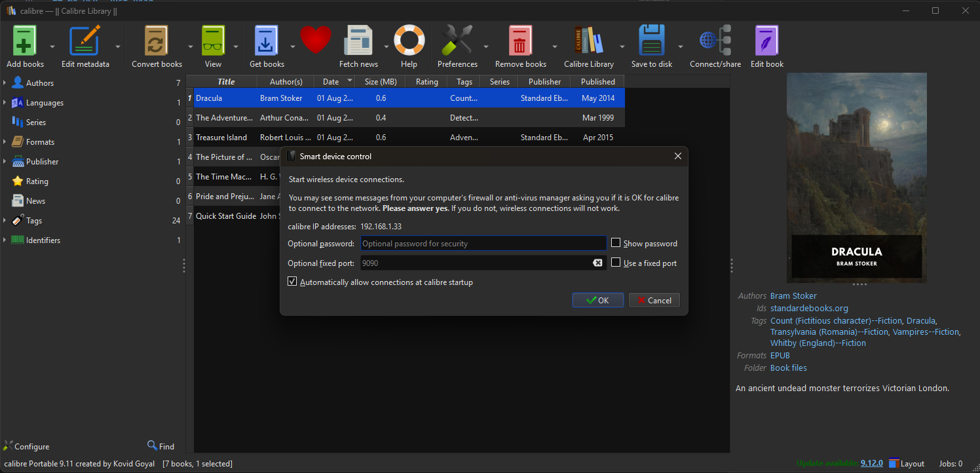The image size is (980, 473).
Task: Confirm with the OK button
Action: [598, 300]
